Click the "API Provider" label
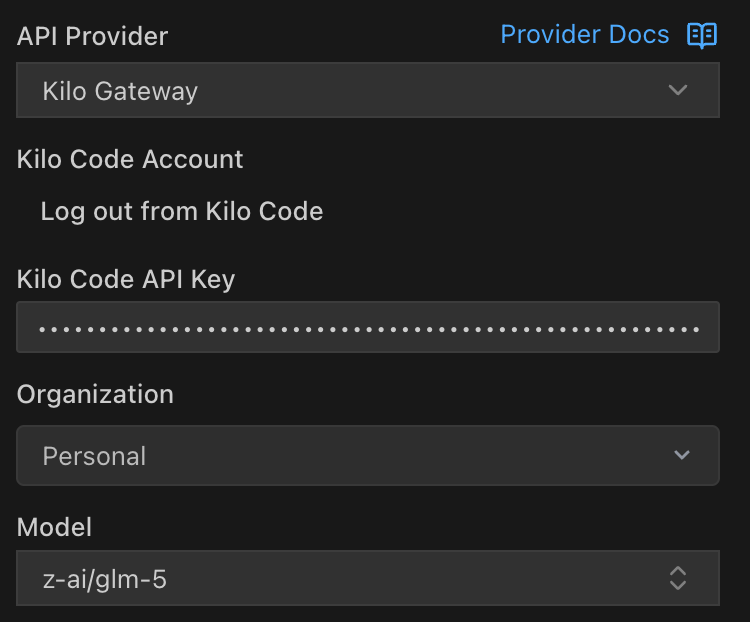 tap(92, 36)
